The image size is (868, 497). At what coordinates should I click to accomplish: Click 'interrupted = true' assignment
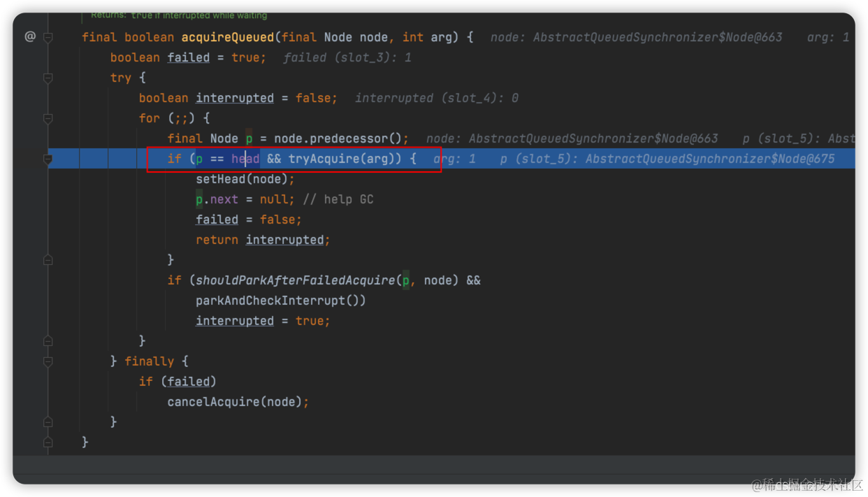tap(263, 321)
